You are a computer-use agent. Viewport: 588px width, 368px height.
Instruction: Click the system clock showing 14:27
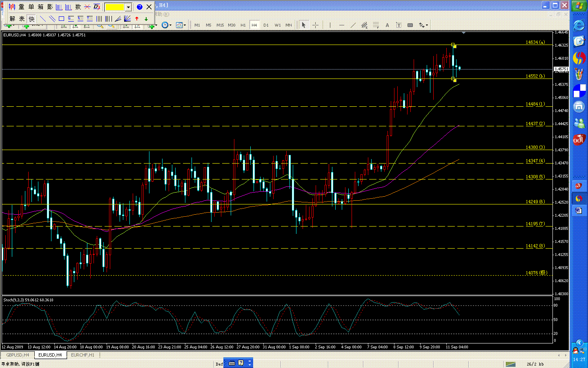[x=579, y=359]
